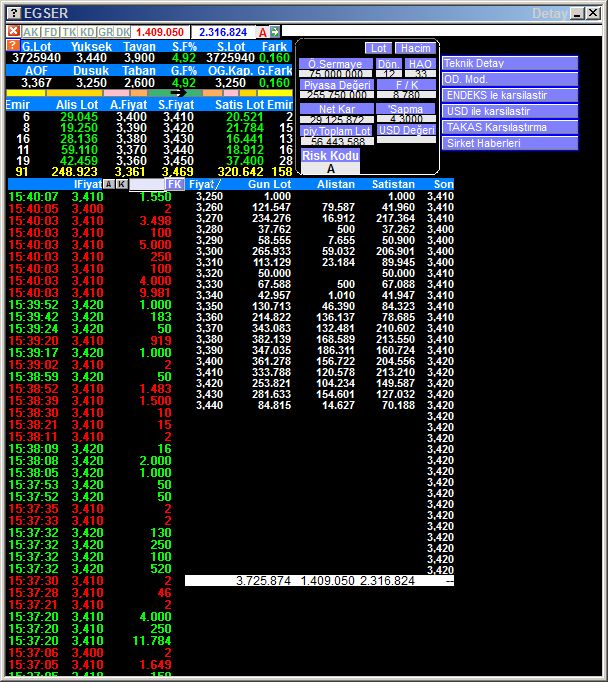Click the F / K label button
608x682 pixels.
pyautogui.click(x=407, y=85)
